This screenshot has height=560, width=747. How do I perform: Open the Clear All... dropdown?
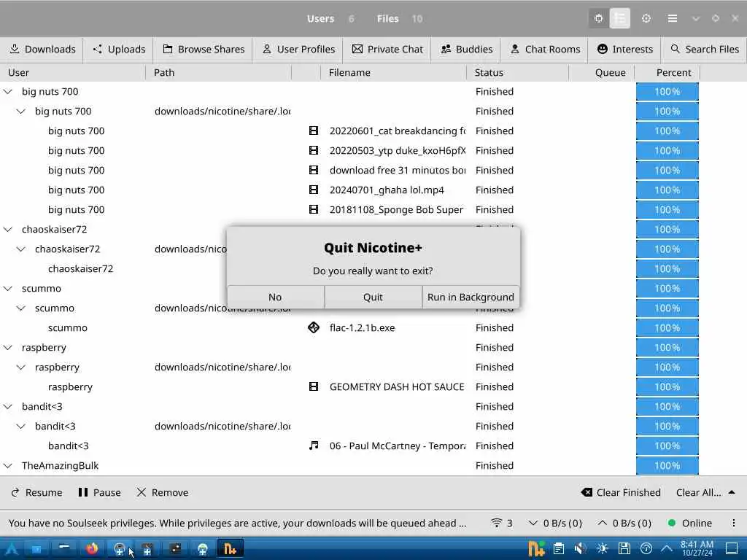705,492
